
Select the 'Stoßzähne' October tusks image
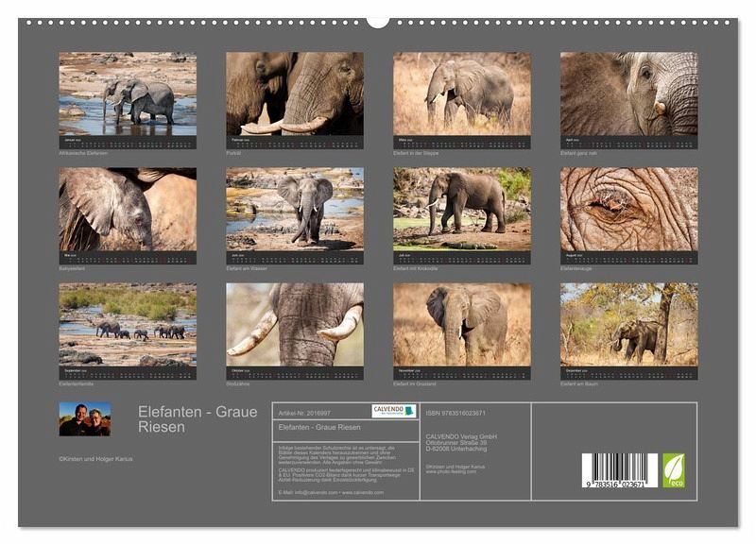(x=295, y=325)
